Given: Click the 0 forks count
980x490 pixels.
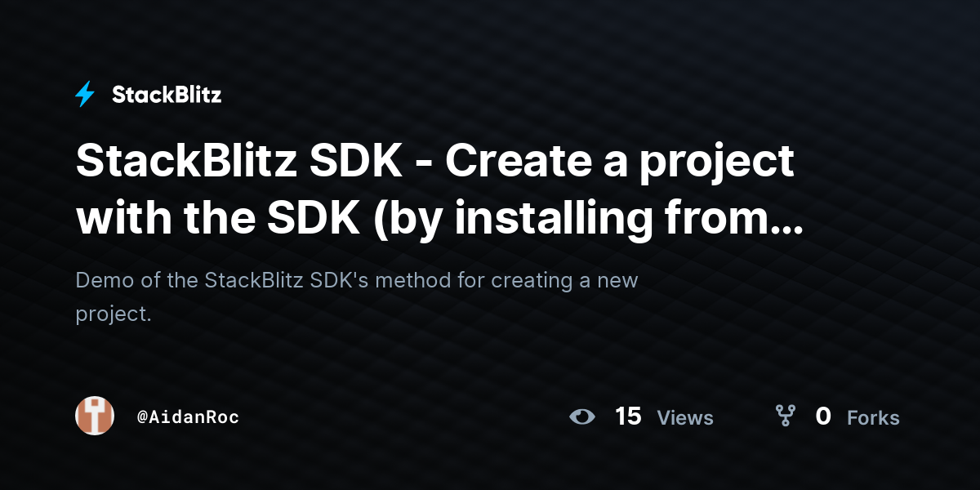Looking at the screenshot, I should (823, 416).
